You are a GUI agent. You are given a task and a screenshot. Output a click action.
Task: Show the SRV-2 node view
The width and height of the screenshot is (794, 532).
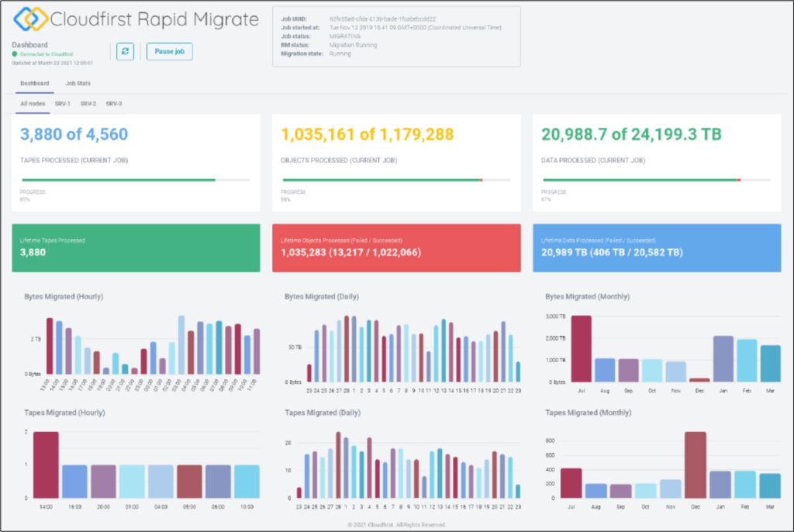coord(88,103)
